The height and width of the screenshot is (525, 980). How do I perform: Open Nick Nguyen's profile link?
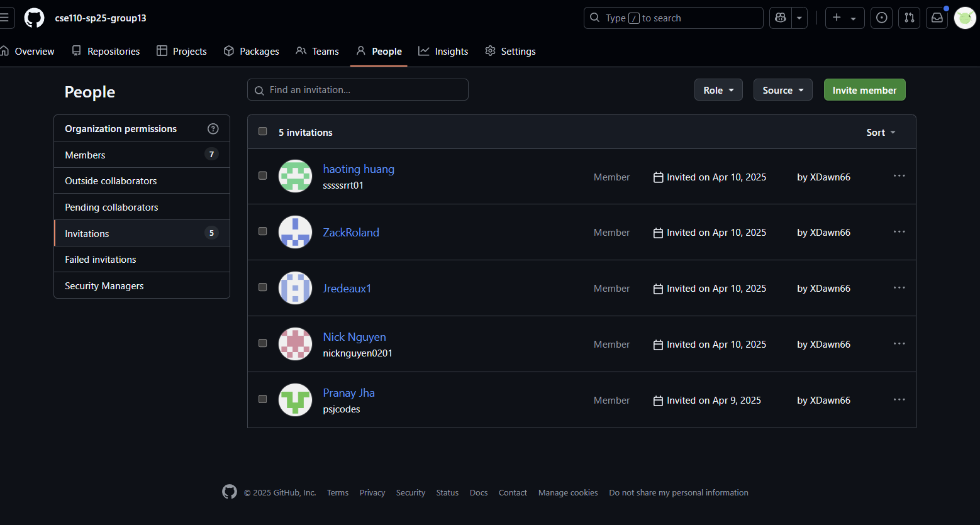pos(354,337)
